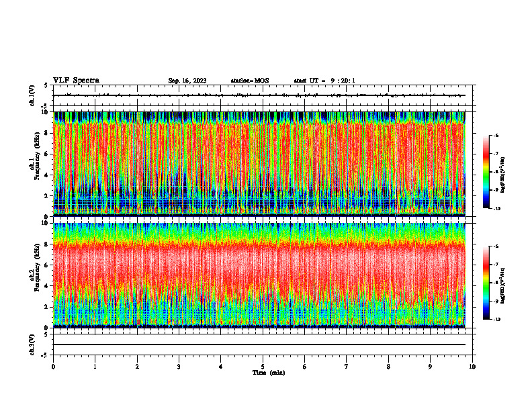The width and height of the screenshot is (532, 411).
Task: Click the ch.2 spectrogram panel
Action: click(x=259, y=275)
